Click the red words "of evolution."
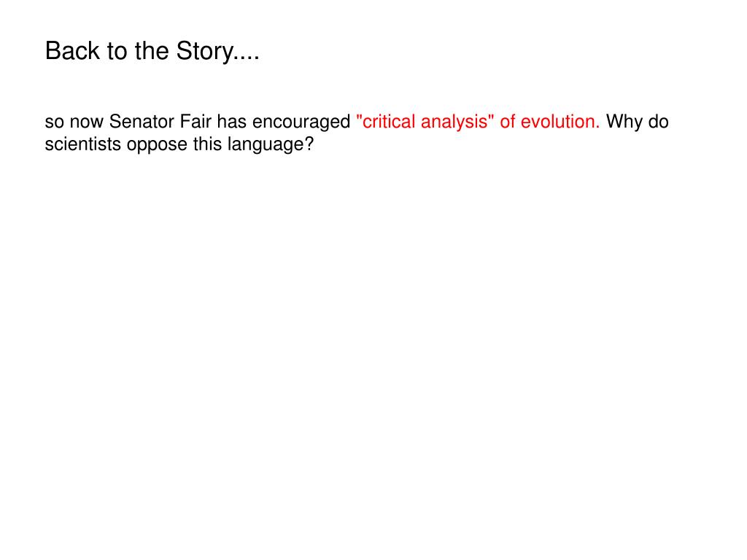The width and height of the screenshot is (747, 560). point(550,122)
